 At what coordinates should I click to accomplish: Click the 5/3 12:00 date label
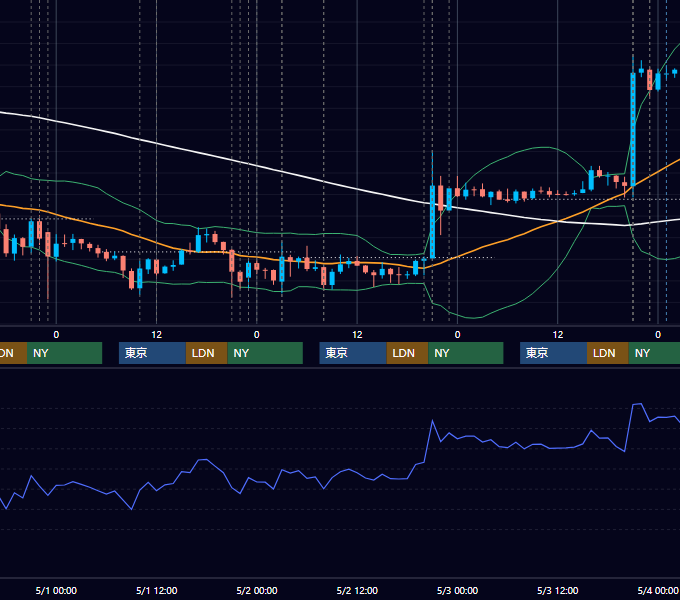557,590
